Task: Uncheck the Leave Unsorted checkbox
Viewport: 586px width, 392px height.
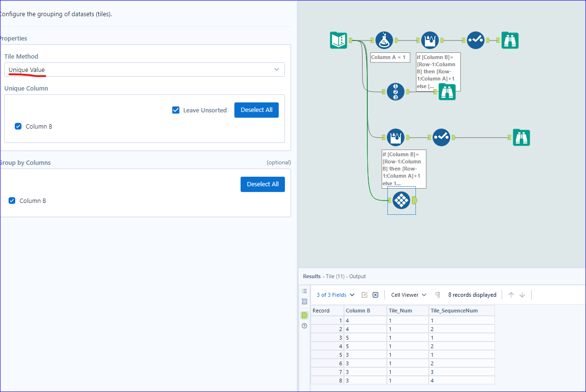Action: click(x=176, y=110)
